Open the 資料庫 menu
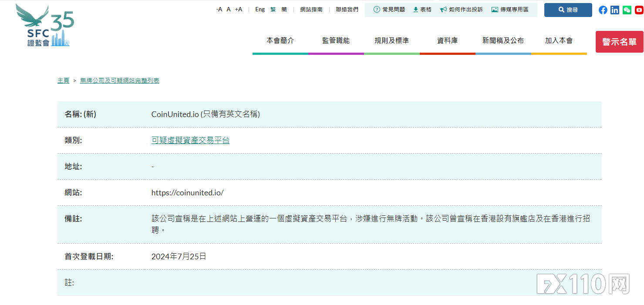The width and height of the screenshot is (644, 305). coord(448,40)
